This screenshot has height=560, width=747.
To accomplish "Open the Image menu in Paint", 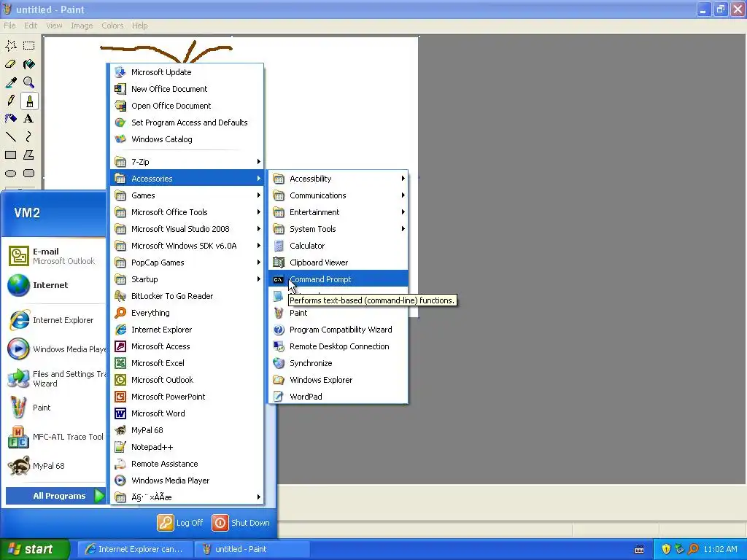I will [x=82, y=26].
